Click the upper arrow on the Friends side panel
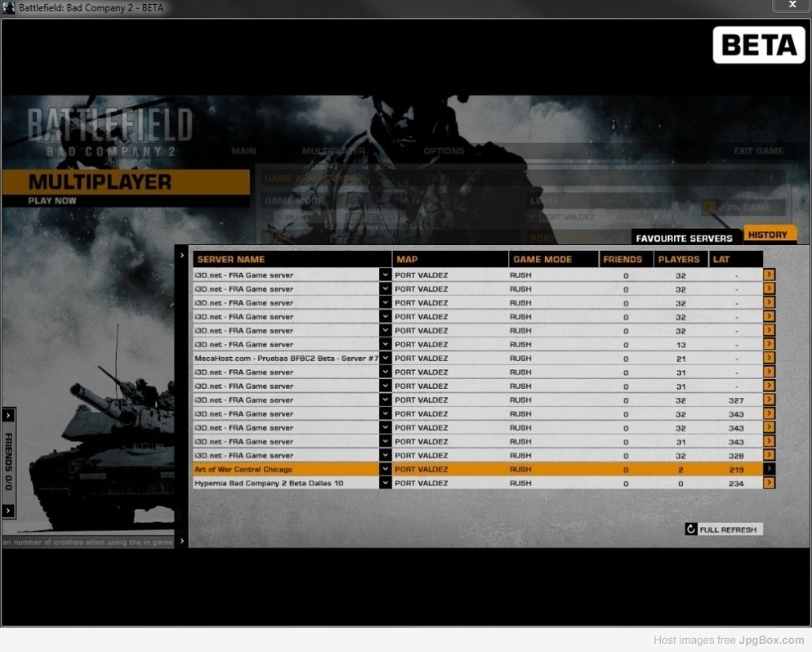 click(8, 415)
